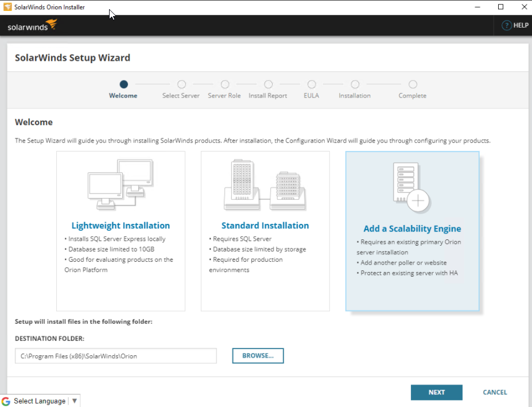Click the 'SolarWinds Setup Wizard' title
Image resolution: width=532 pixels, height=407 pixels.
click(x=72, y=58)
